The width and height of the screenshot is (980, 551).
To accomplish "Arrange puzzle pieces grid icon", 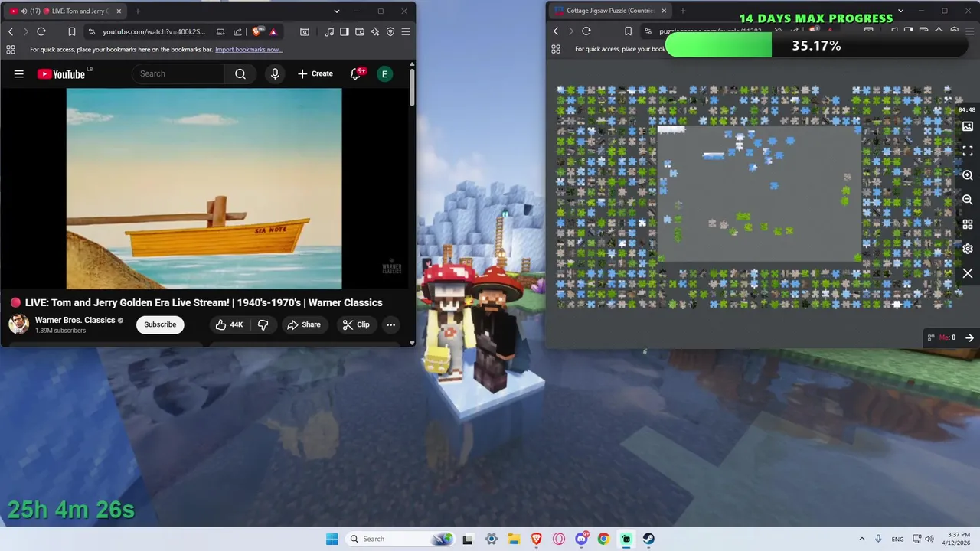I will pos(968,224).
